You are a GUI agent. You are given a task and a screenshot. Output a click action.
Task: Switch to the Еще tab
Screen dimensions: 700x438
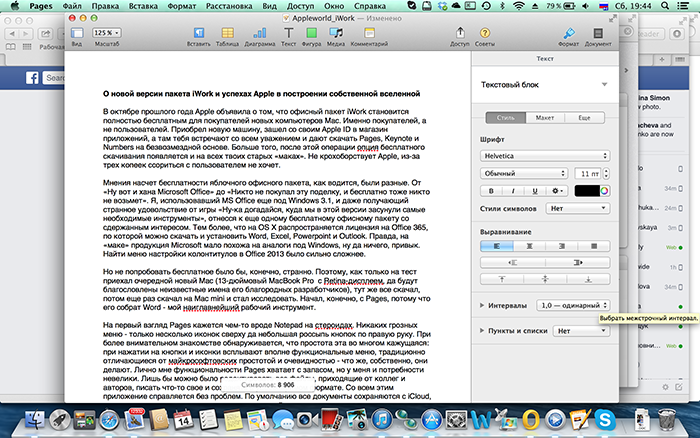click(x=583, y=117)
